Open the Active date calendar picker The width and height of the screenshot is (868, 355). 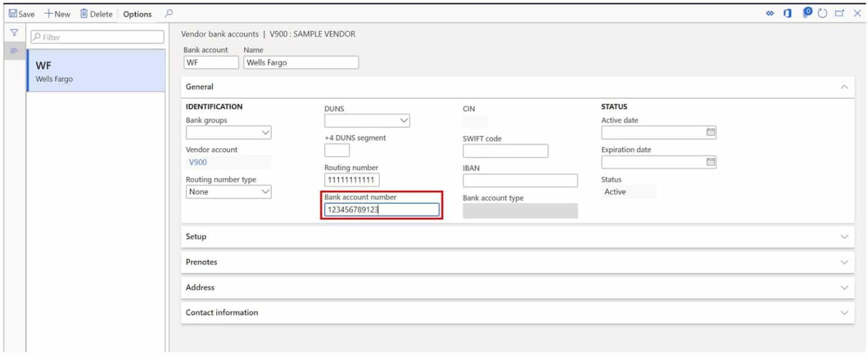point(710,132)
